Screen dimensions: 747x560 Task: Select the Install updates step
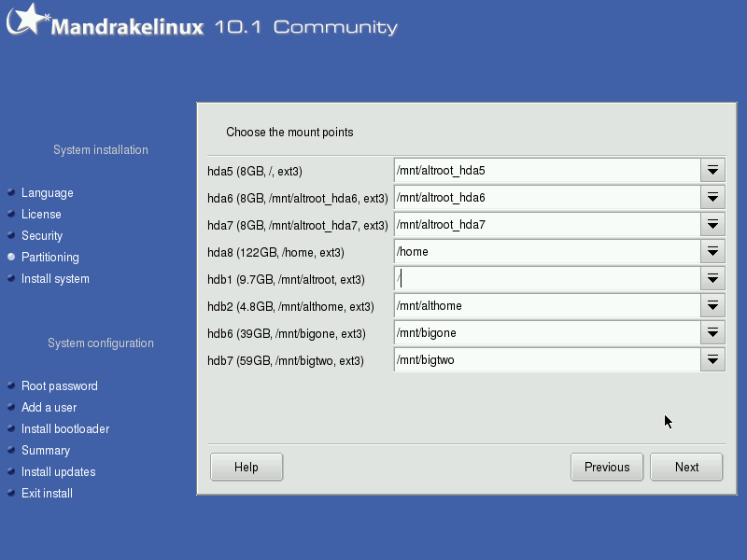point(59,471)
